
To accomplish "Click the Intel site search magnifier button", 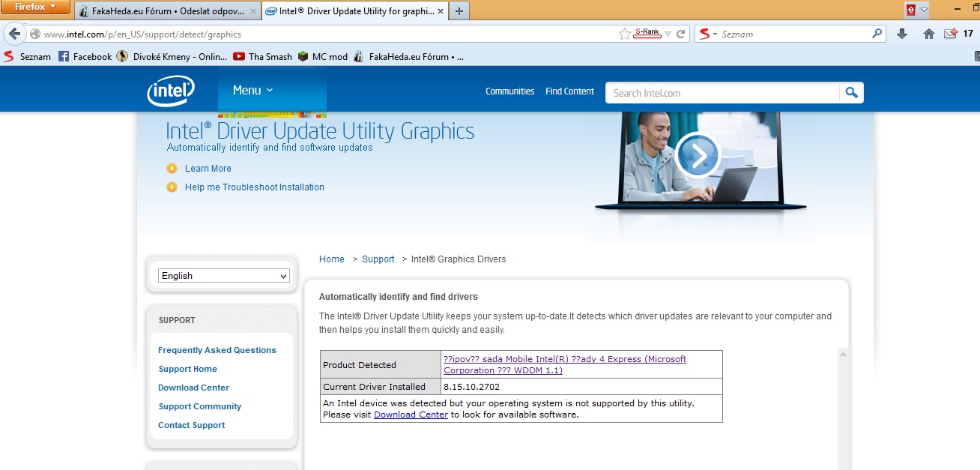I will tap(851, 92).
